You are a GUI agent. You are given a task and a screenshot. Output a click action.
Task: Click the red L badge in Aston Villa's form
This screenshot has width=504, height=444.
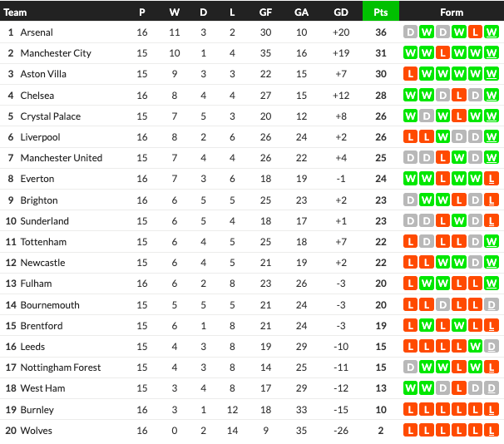[x=410, y=74]
